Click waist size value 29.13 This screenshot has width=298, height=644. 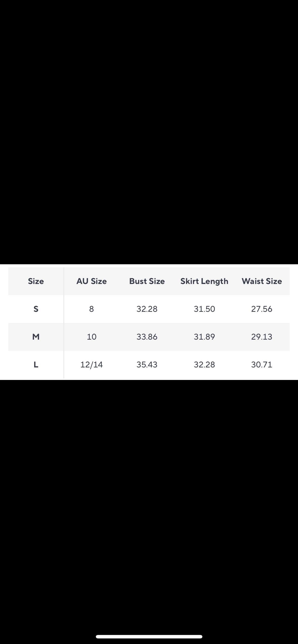(262, 337)
